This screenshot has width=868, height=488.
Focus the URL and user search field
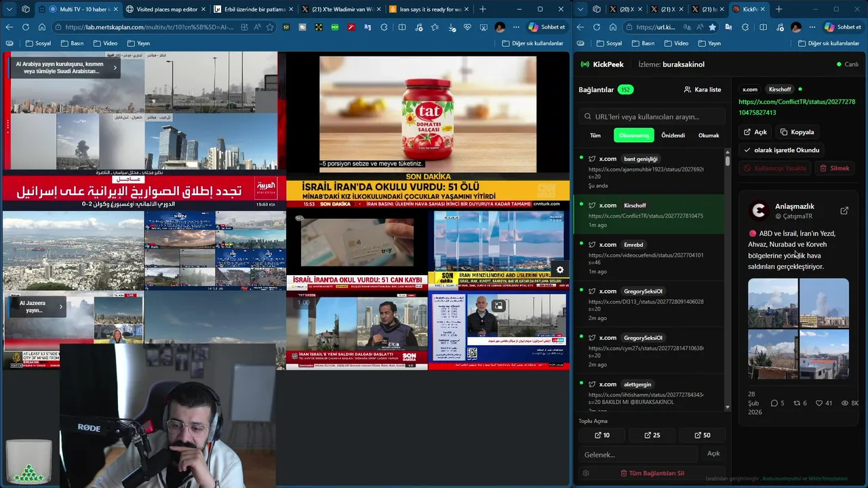click(x=651, y=117)
